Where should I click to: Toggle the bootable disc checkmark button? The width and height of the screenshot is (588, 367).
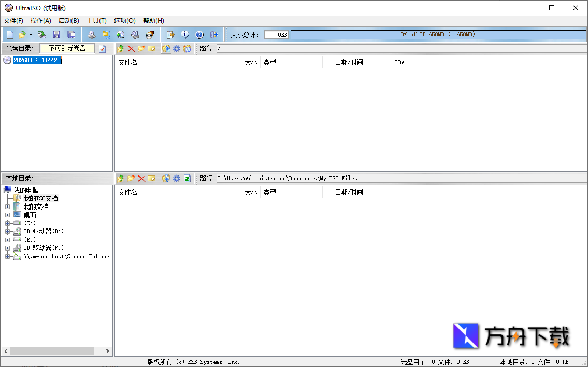pos(103,48)
